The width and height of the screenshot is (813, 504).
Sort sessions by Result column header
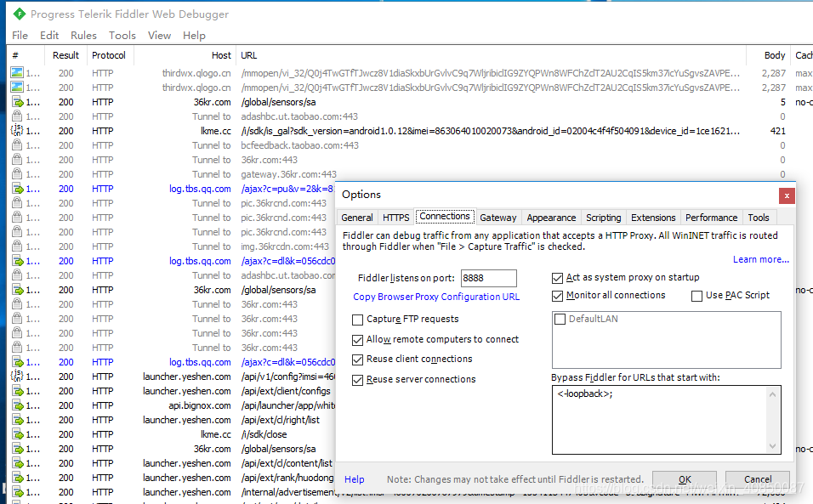tap(65, 55)
